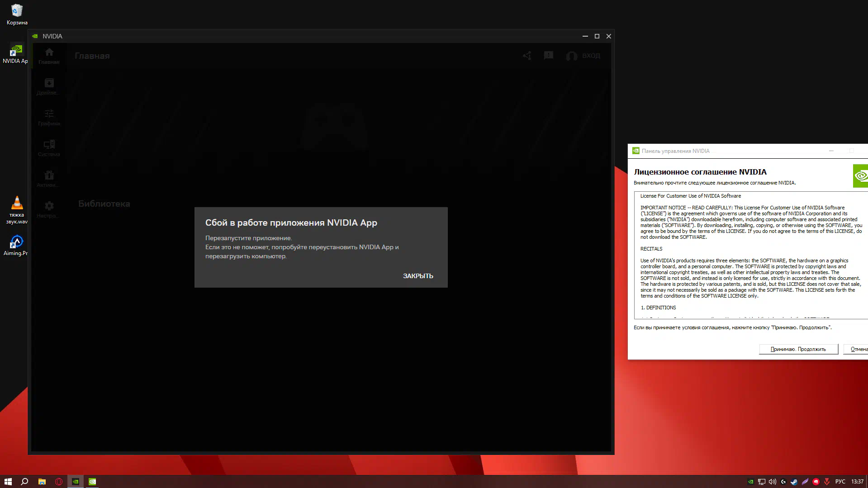Switch to NVIDIA Control Panel taskbar button
The image size is (868, 488).
pyautogui.click(x=92, y=482)
